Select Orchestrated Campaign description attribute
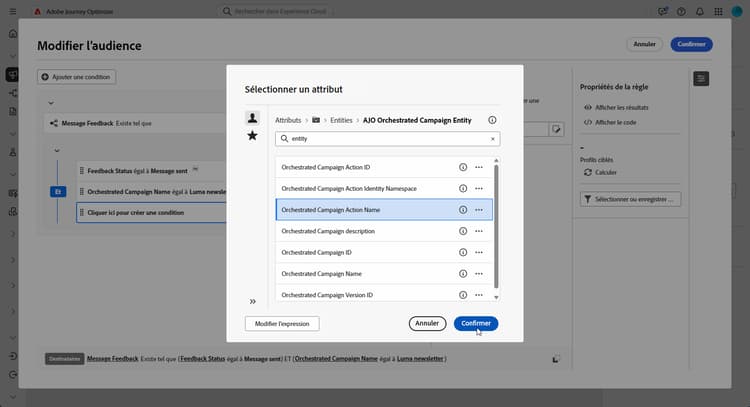 tap(384, 231)
